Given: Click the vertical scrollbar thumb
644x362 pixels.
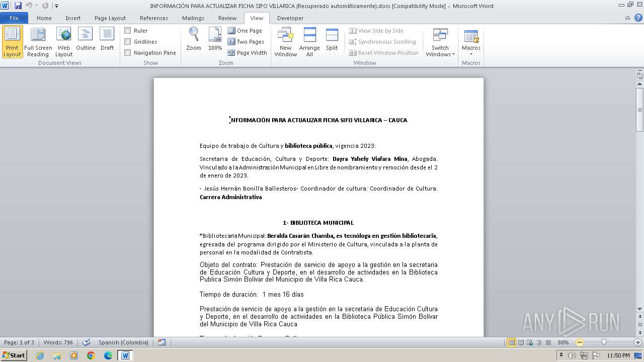Looking at the screenshot, I should (x=640, y=110).
